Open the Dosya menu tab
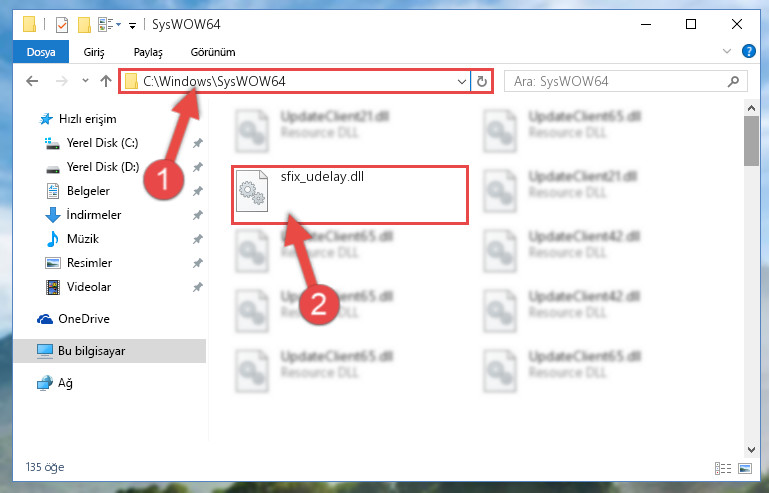769x493 pixels. tap(41, 52)
